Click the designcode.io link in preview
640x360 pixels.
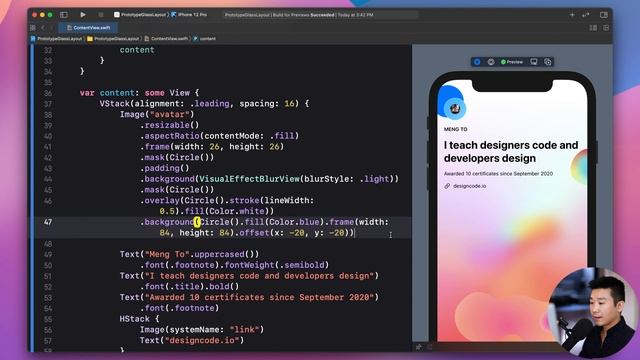tap(469, 186)
